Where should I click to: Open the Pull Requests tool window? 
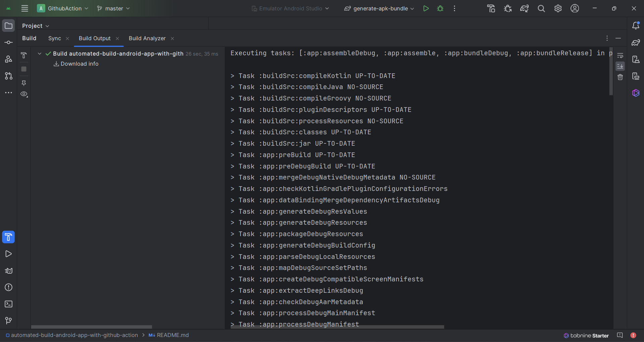[x=8, y=76]
